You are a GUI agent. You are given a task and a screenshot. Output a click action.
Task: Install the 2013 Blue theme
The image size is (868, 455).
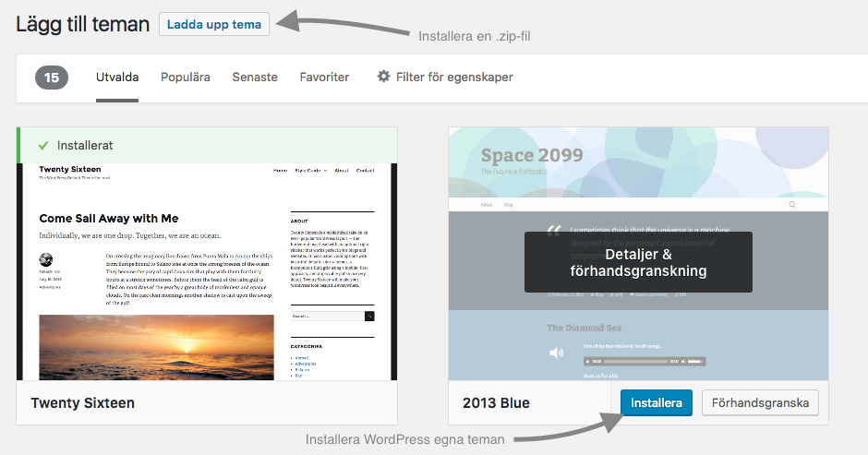[x=657, y=403]
